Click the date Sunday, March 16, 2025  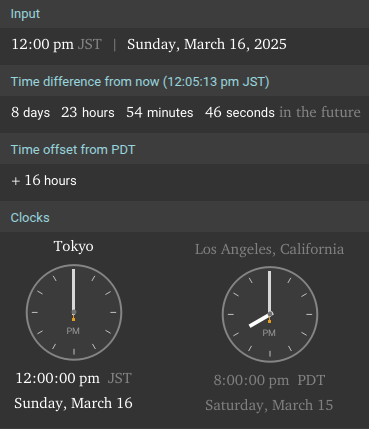(x=207, y=44)
